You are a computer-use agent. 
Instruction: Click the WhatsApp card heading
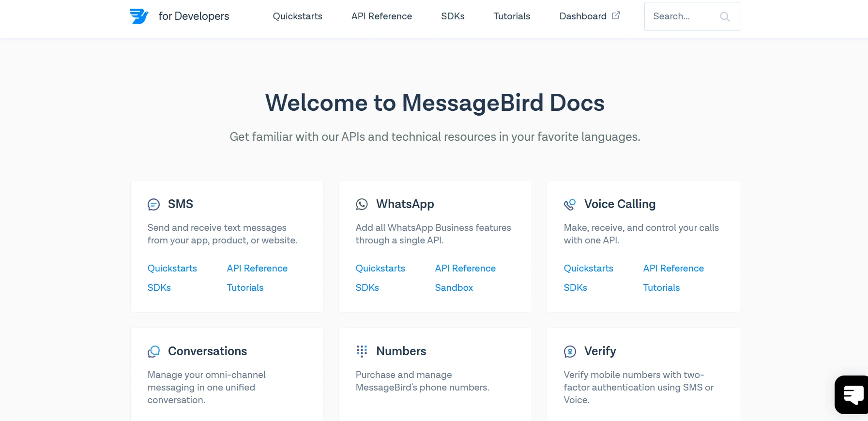coord(405,204)
